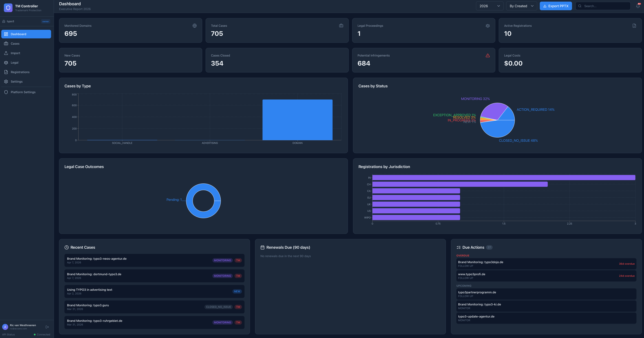Click the Import upload icon in sidebar

pyautogui.click(x=6, y=53)
